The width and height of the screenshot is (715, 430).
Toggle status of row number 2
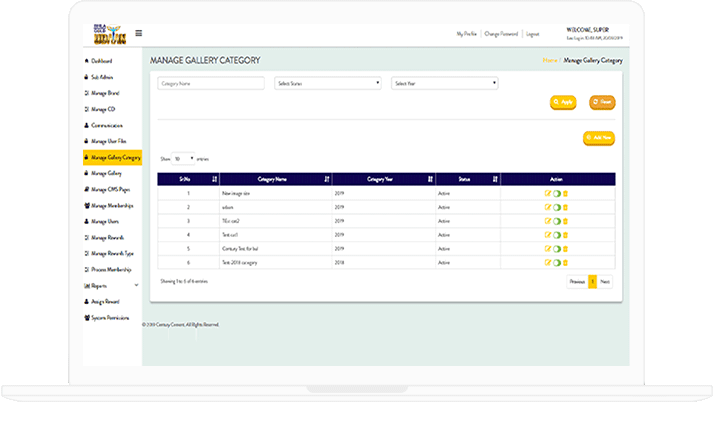tap(557, 207)
